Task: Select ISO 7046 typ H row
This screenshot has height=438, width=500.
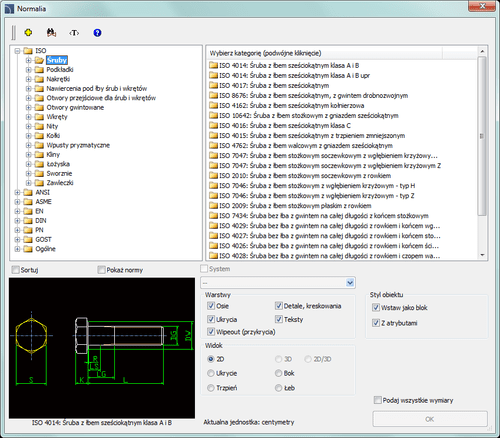Action: pos(312,185)
